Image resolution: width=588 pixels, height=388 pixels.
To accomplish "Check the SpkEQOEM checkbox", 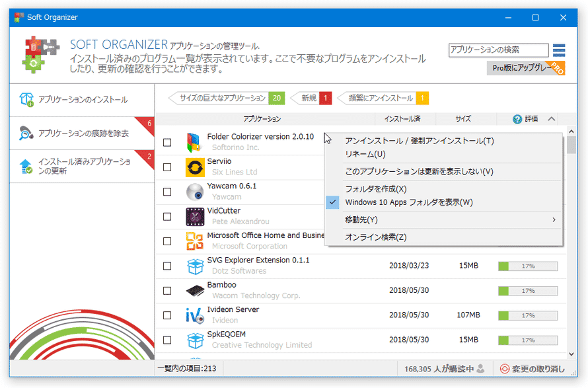I will (167, 340).
